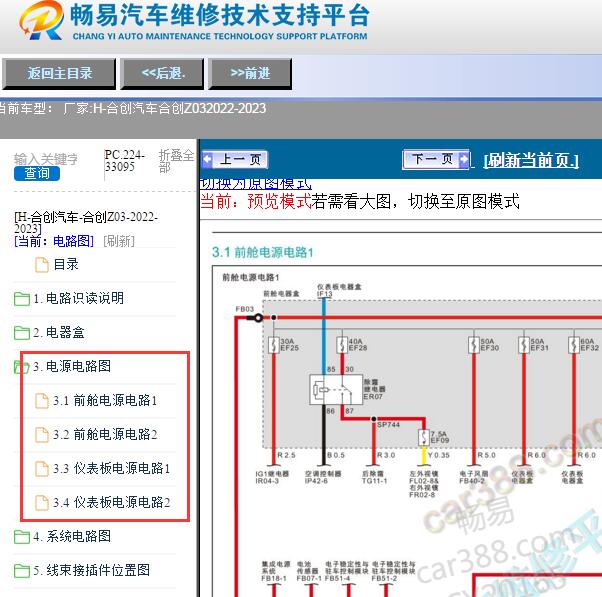Open the 目录 tree item

[x=66, y=265]
